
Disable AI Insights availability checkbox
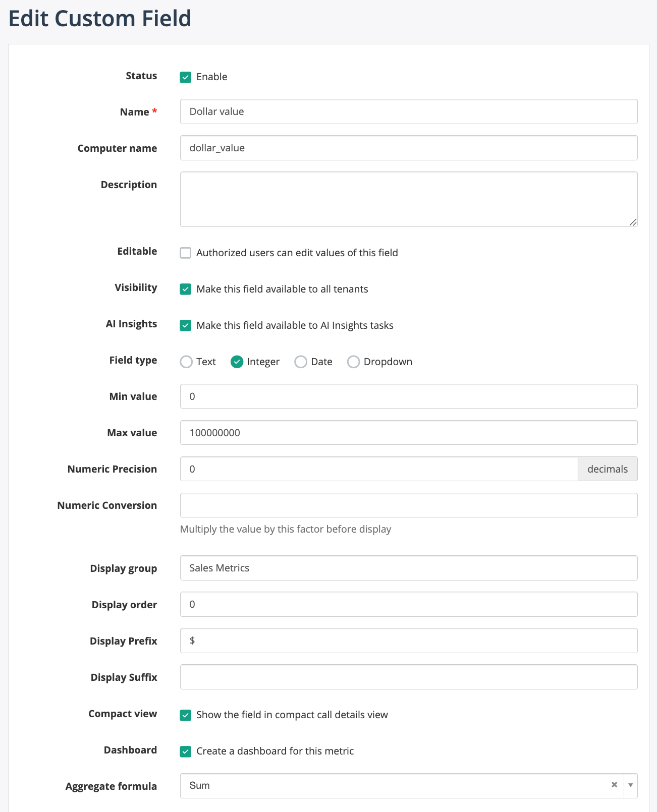coord(186,325)
